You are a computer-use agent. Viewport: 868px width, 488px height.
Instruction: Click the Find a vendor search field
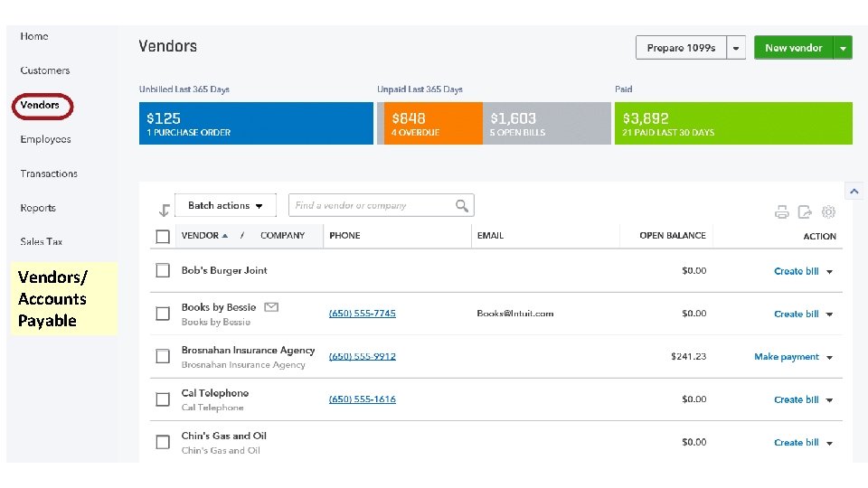(x=371, y=206)
